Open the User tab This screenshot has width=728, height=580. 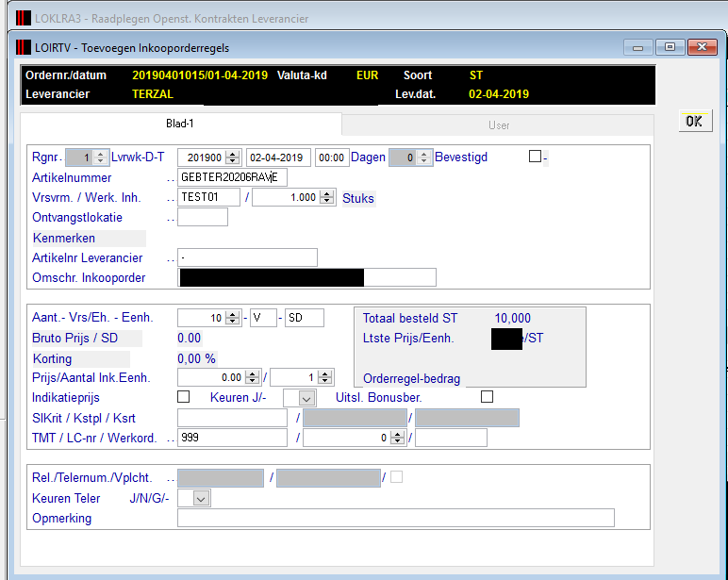(x=498, y=125)
